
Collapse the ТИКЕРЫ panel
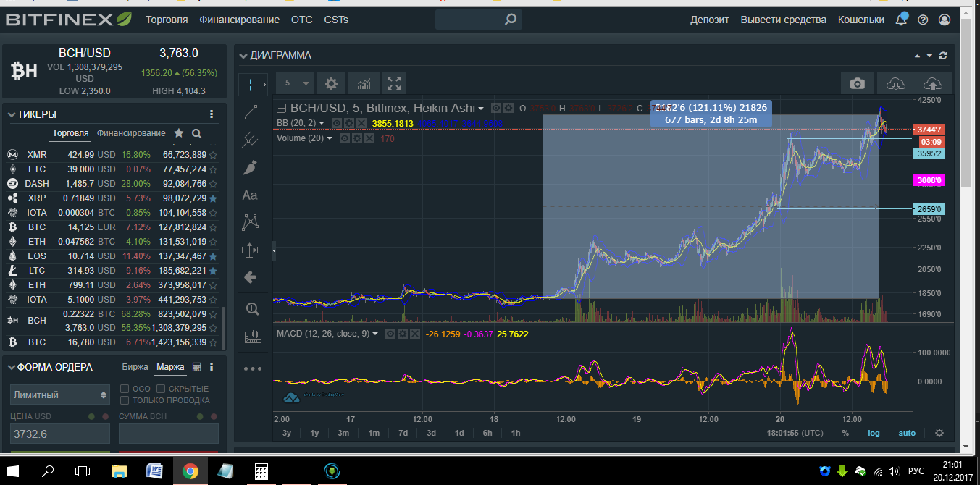[x=11, y=114]
